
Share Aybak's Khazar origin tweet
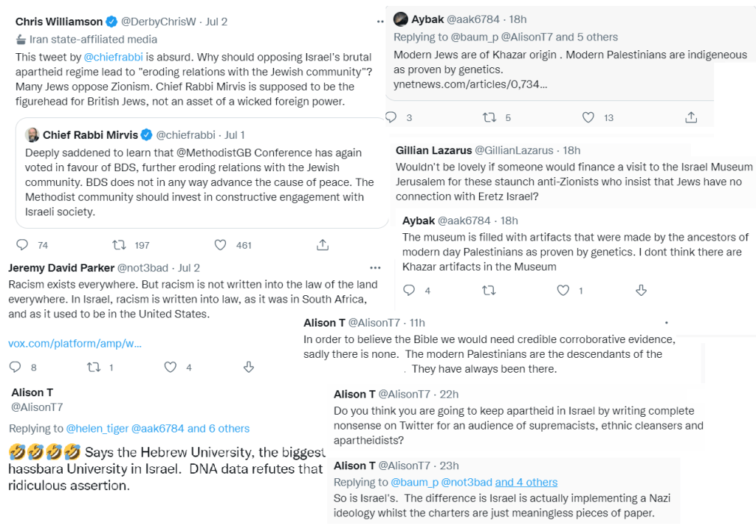click(x=691, y=117)
